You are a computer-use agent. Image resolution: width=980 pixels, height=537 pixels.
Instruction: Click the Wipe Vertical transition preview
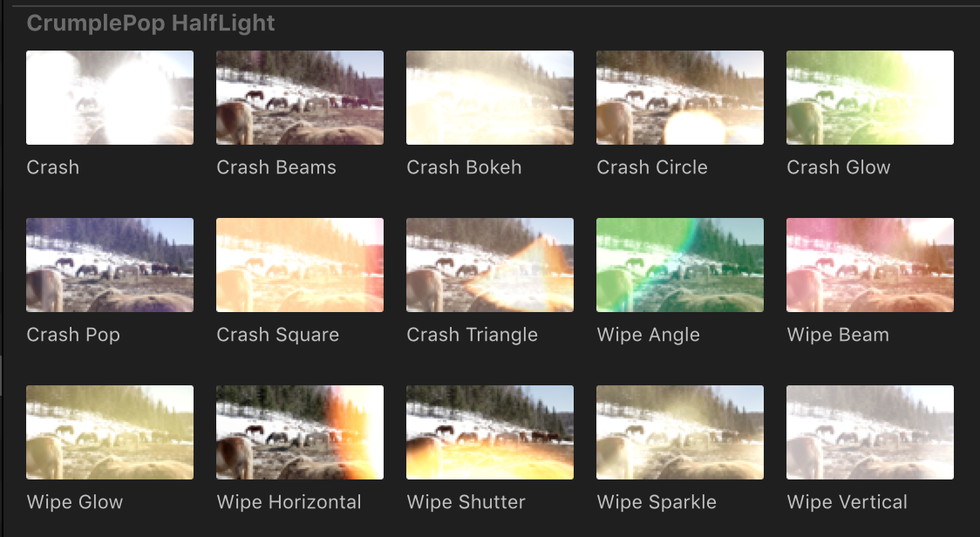tap(870, 432)
